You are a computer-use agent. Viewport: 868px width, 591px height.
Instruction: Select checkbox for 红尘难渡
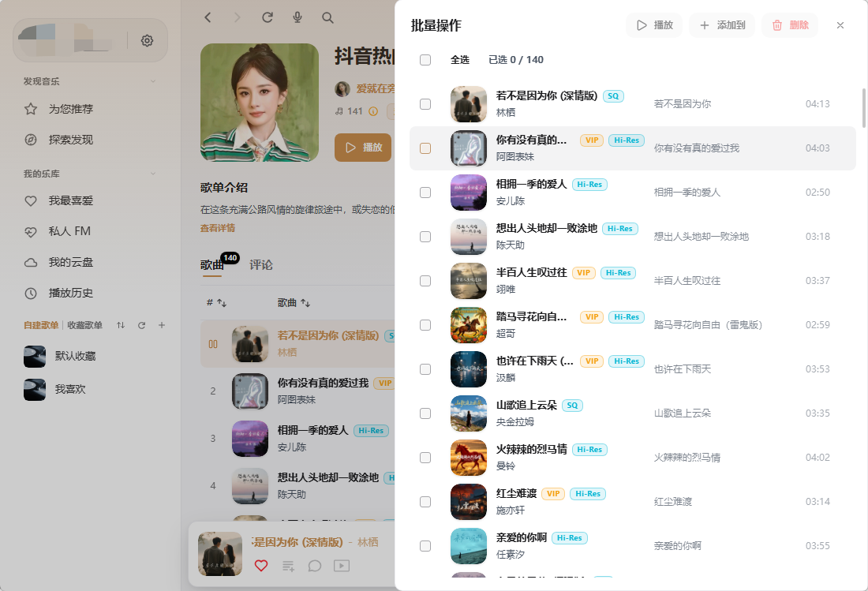425,502
